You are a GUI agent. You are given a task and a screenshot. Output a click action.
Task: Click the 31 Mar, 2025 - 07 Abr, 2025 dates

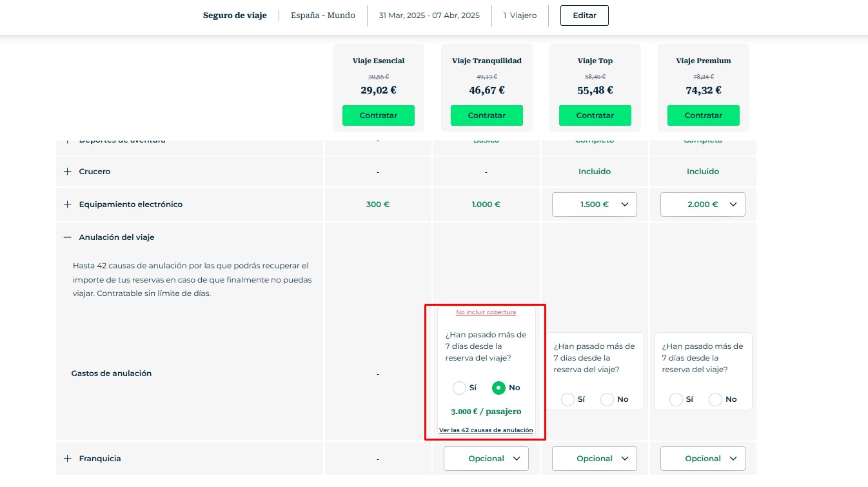point(429,15)
